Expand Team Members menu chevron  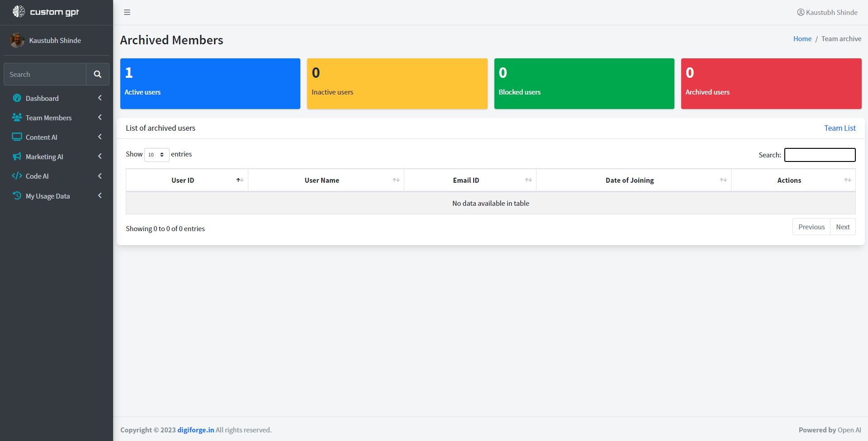click(x=100, y=118)
